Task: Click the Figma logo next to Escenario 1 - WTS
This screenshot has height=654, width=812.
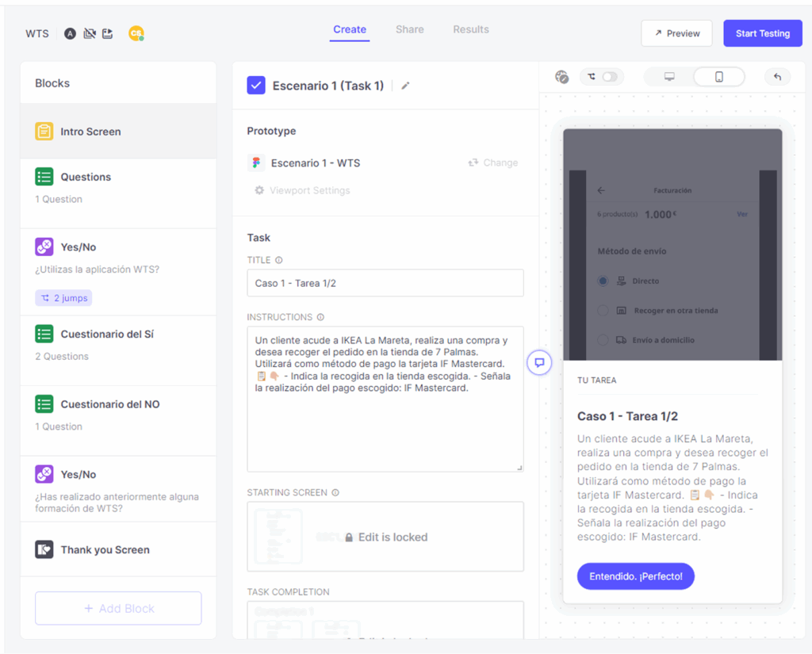Action: (255, 163)
